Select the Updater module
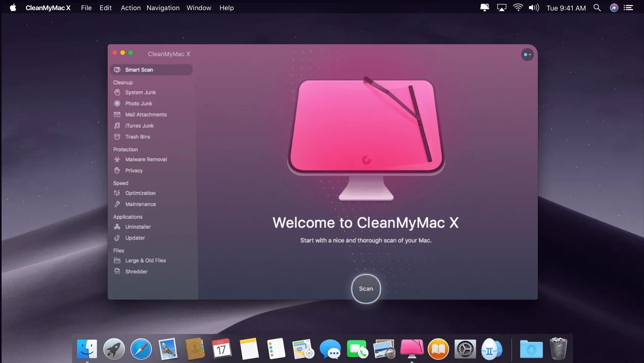Viewport: 644px width, 363px height. (x=135, y=238)
